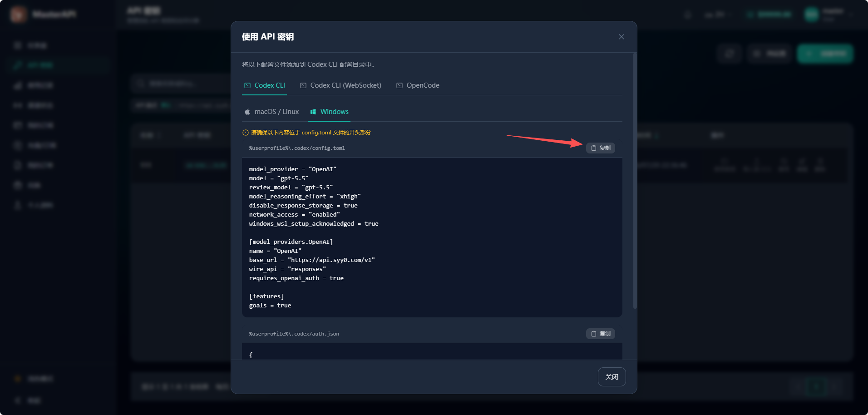Copy the config.toml contents with 复制
The height and width of the screenshot is (415, 868).
(600, 148)
